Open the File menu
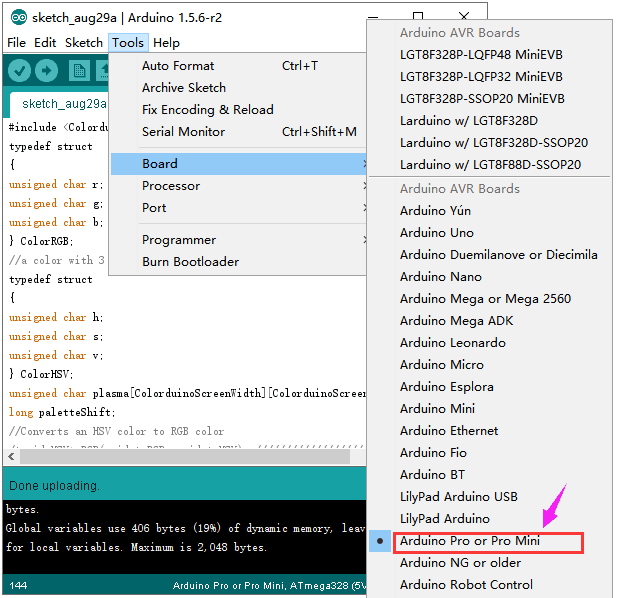The image size is (621, 598). click(x=17, y=42)
